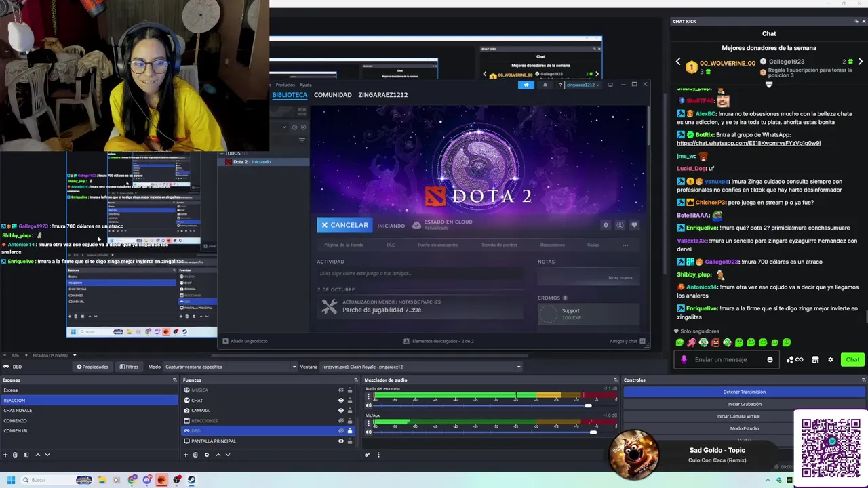Select the REACCION scene
The height and width of the screenshot is (488, 868).
click(x=89, y=401)
